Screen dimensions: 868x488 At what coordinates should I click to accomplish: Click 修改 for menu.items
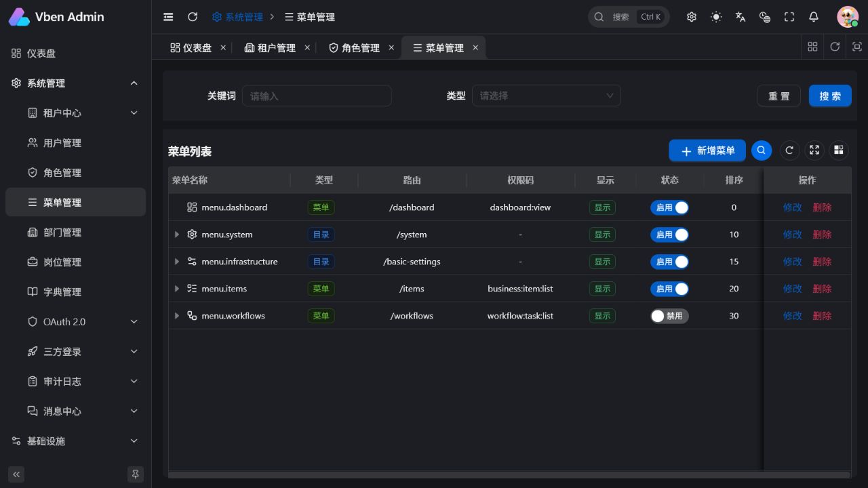point(792,289)
